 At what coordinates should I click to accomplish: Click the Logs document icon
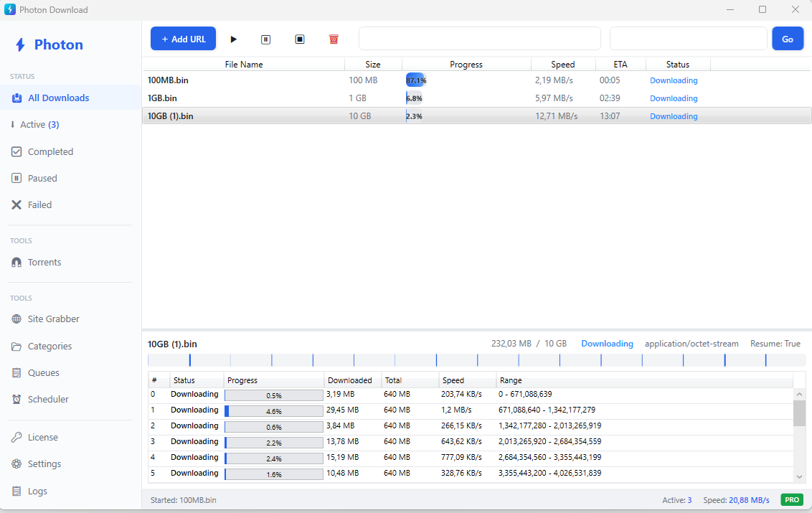16,491
